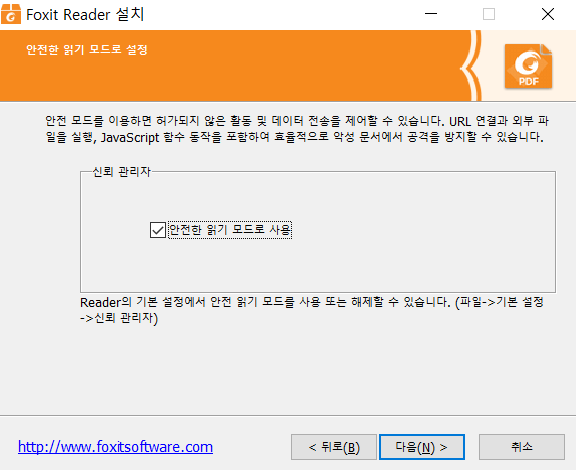Click the Foxit installer icon in the title bar
This screenshot has width=576, height=470.
click(x=11, y=14)
